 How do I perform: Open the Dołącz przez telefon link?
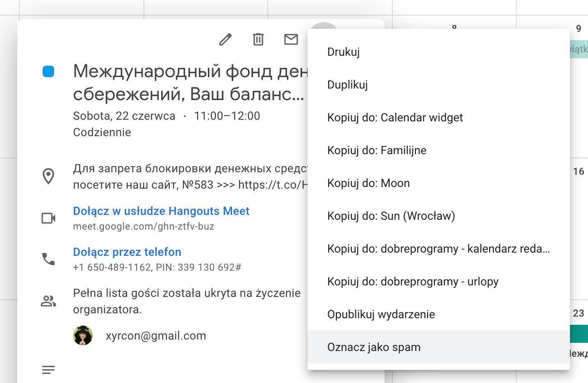pos(127,252)
